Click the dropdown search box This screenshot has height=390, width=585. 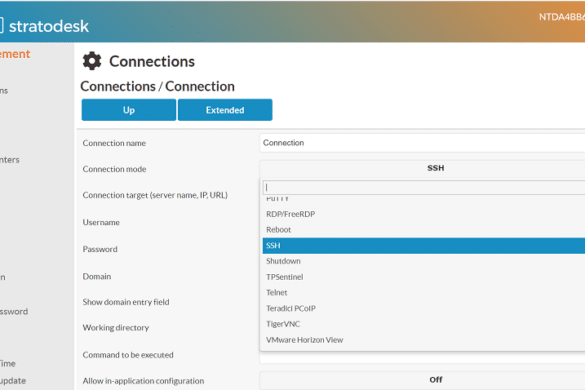pos(423,187)
